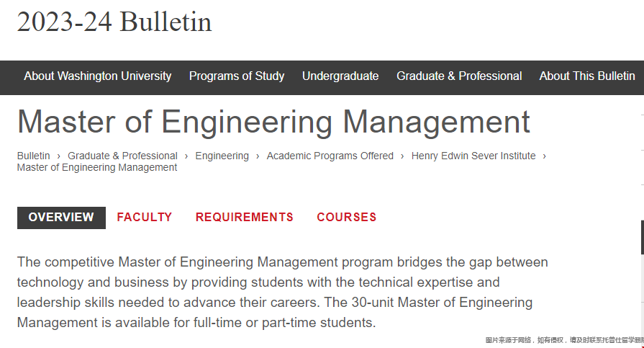Click Master of Engineering Management breadcrumb

coord(97,167)
